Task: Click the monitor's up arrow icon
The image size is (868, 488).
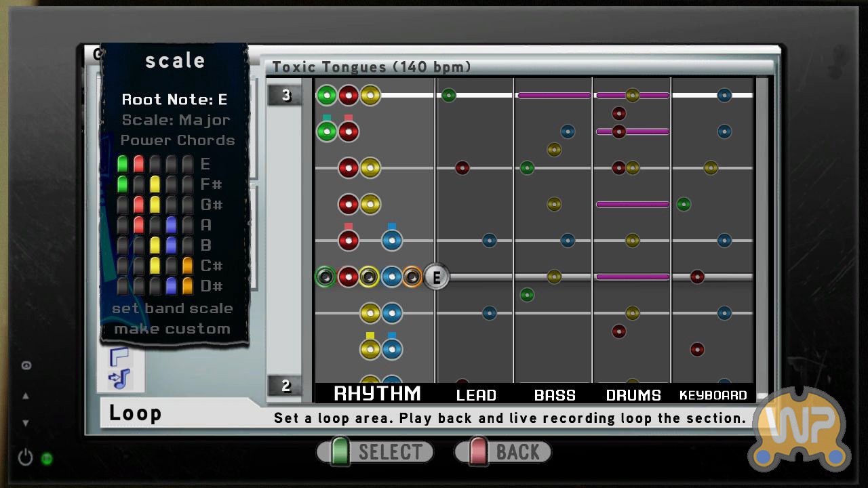Action: point(26,396)
